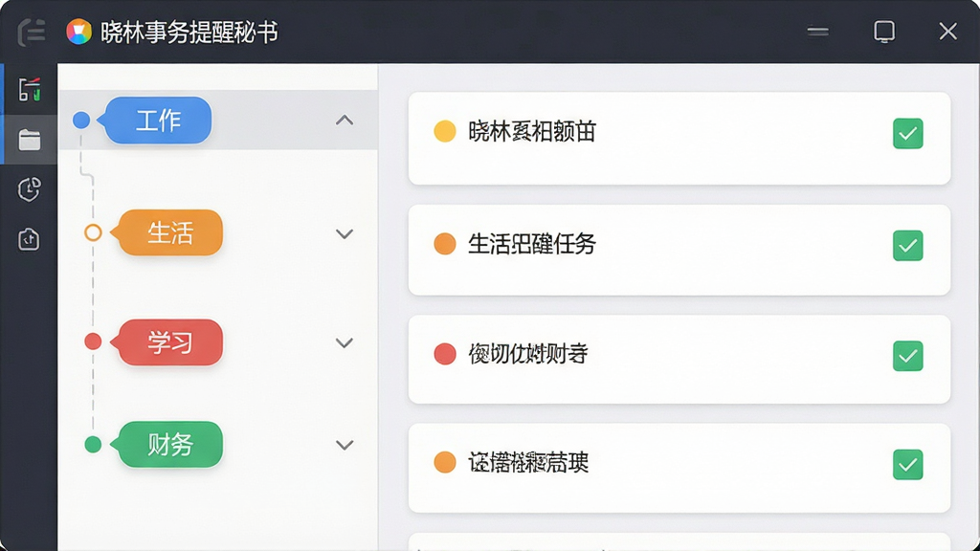This screenshot has width=980, height=551.
Task: Minimize the reminder app window
Action: (x=817, y=32)
